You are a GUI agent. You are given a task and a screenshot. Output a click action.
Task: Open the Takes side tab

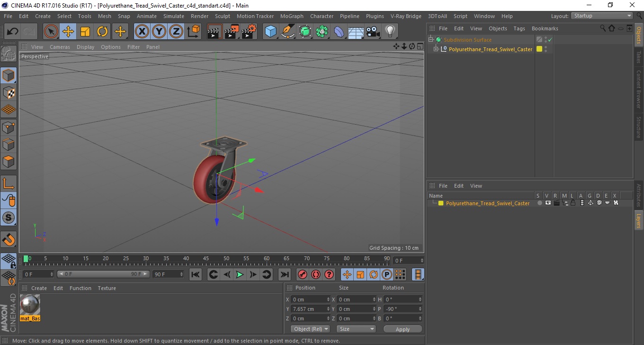pyautogui.click(x=639, y=56)
